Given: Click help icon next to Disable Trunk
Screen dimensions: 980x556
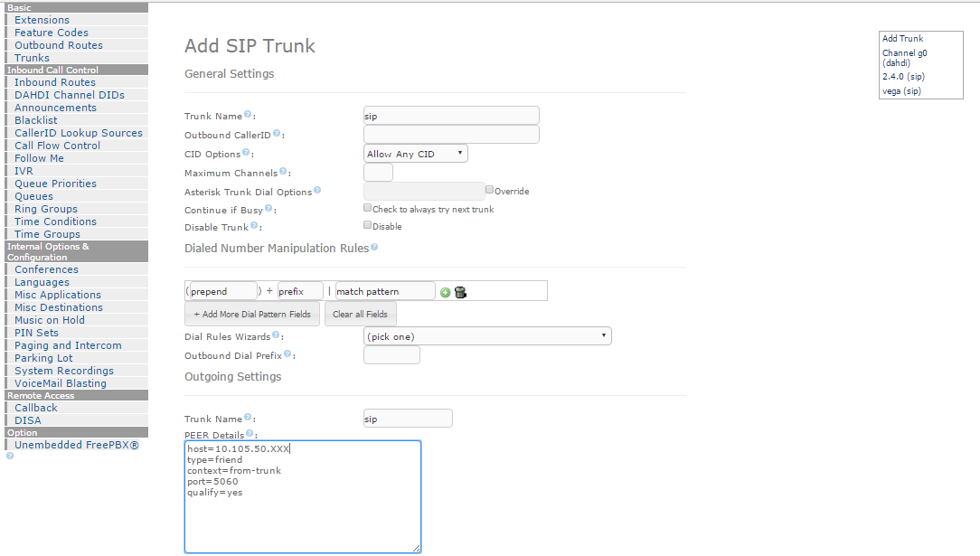Looking at the screenshot, I should pyautogui.click(x=254, y=225).
